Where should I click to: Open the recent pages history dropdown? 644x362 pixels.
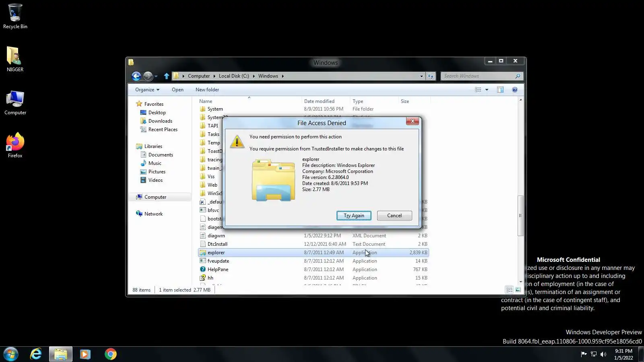click(156, 76)
